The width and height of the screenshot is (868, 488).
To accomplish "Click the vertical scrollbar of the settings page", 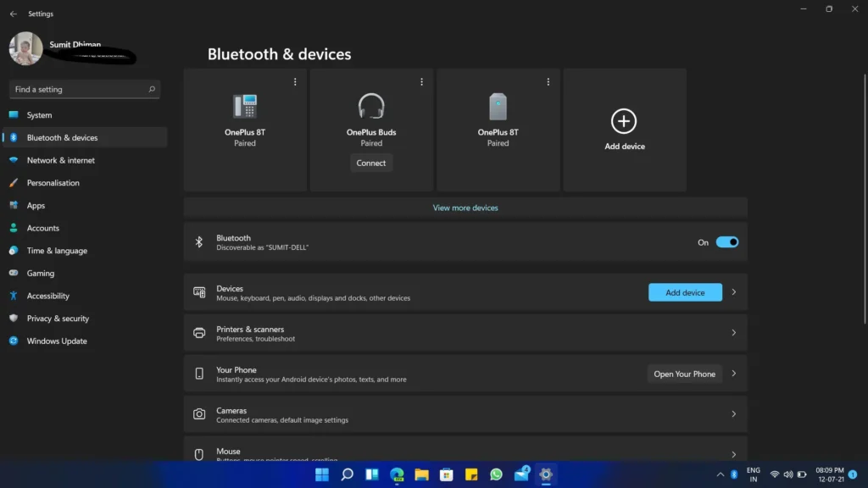I will [865, 199].
